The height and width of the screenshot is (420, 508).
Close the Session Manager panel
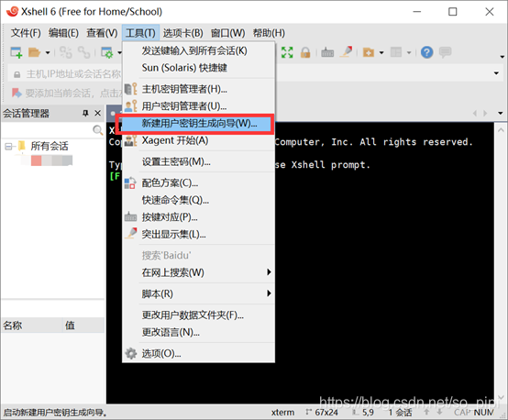point(97,113)
